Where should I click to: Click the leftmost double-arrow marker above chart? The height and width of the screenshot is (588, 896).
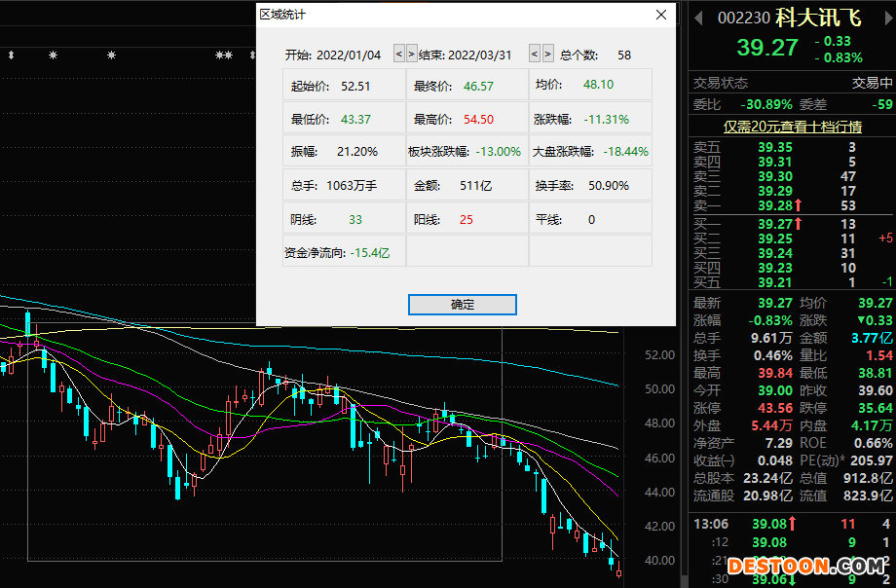12,55
